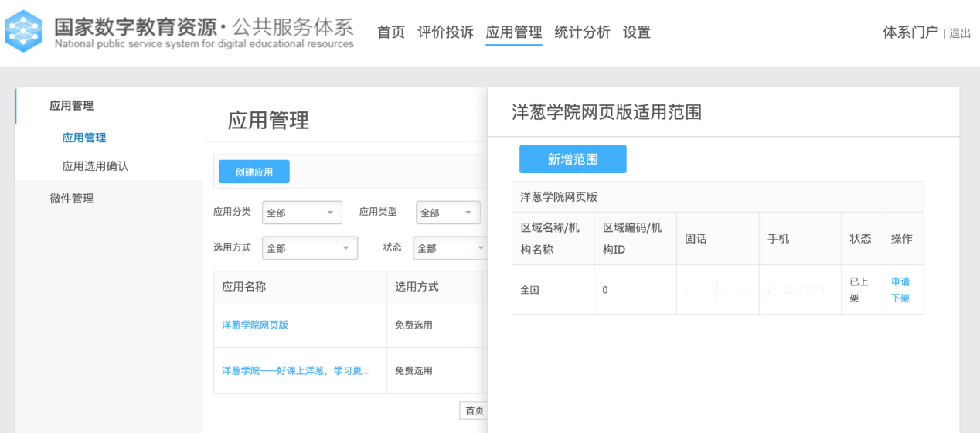Click the 体系门户 link
This screenshot has height=433, width=980.
[910, 32]
